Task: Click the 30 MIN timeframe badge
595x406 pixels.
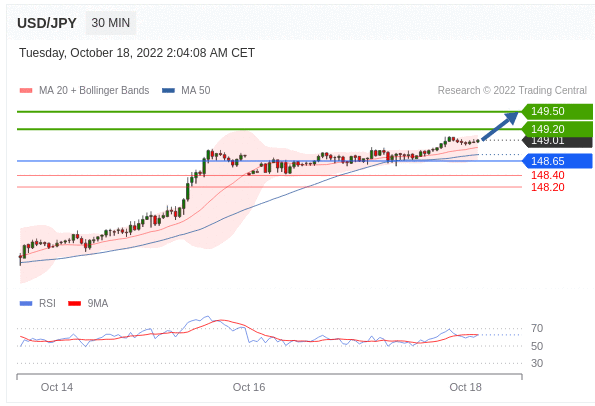Action: 111,23
